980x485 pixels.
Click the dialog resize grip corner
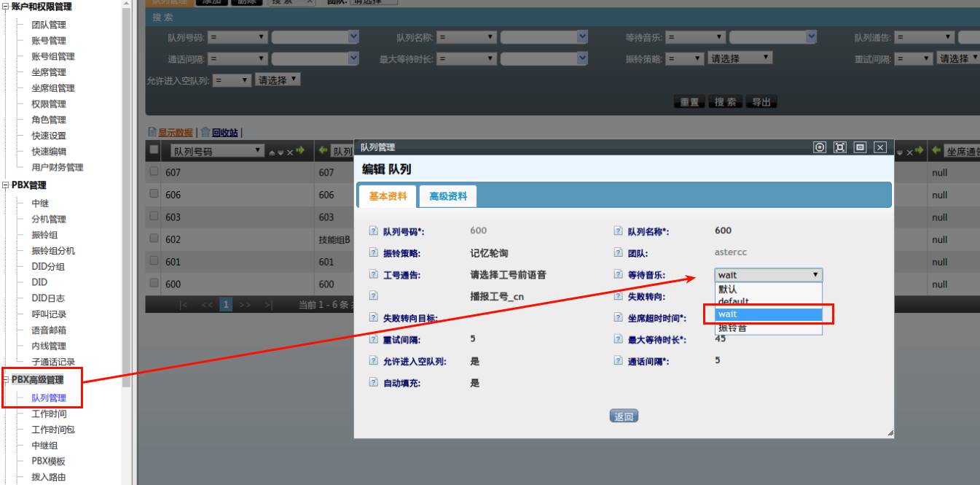coord(890,433)
